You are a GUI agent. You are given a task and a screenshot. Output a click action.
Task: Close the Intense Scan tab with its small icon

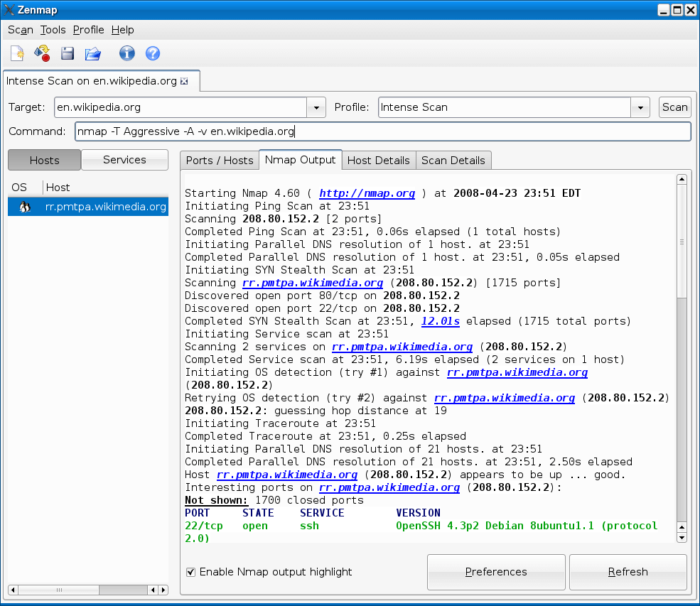[184, 81]
